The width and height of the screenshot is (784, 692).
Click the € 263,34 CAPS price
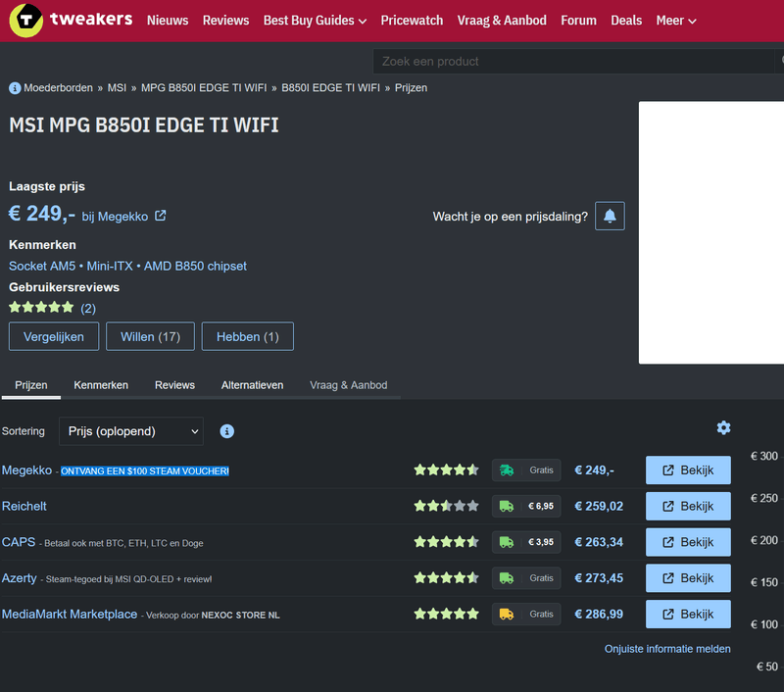tap(599, 542)
